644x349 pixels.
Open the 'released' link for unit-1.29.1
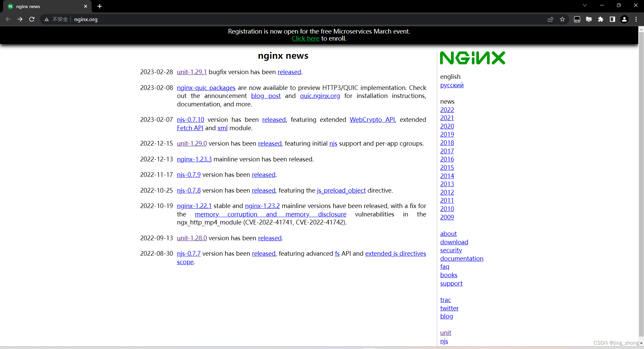click(289, 72)
